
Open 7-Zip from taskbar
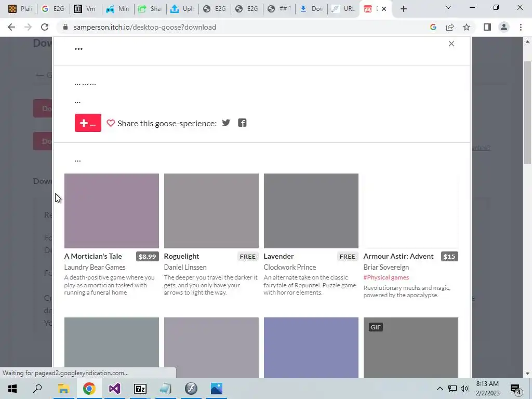pyautogui.click(x=140, y=389)
